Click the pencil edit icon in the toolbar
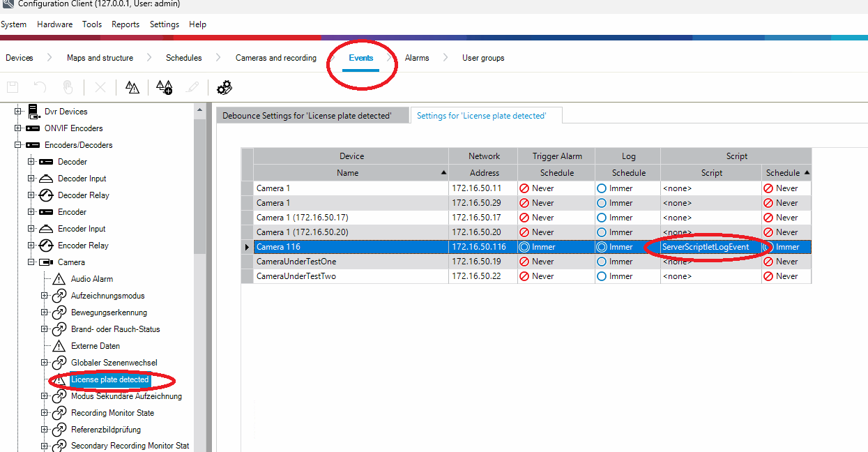The height and width of the screenshot is (452, 868). coord(193,86)
